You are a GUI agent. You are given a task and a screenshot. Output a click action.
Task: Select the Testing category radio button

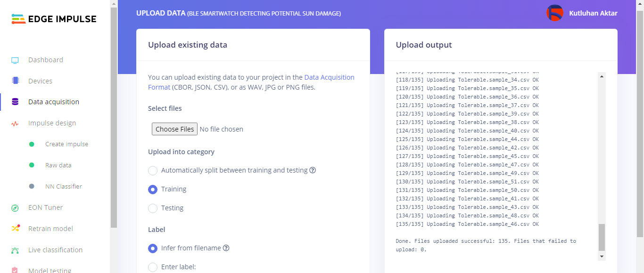point(153,208)
